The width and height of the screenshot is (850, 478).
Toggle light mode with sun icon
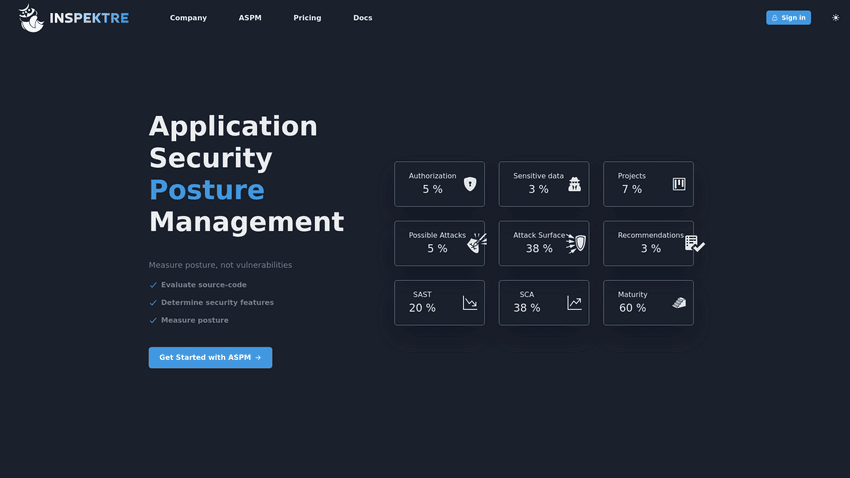pyautogui.click(x=836, y=18)
